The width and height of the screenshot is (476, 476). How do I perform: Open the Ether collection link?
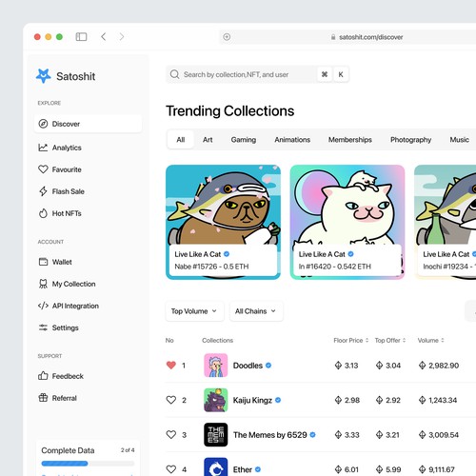coord(243,469)
